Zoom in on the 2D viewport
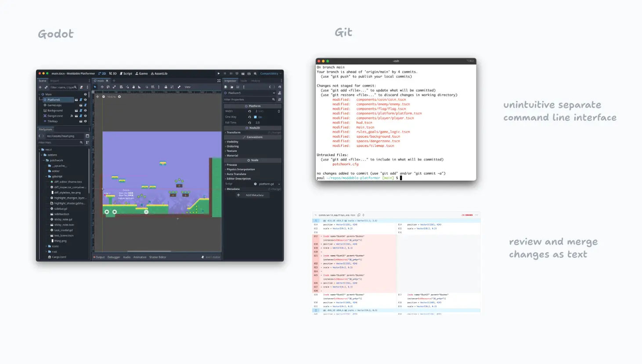This screenshot has width=642, height=364. [x=119, y=96]
